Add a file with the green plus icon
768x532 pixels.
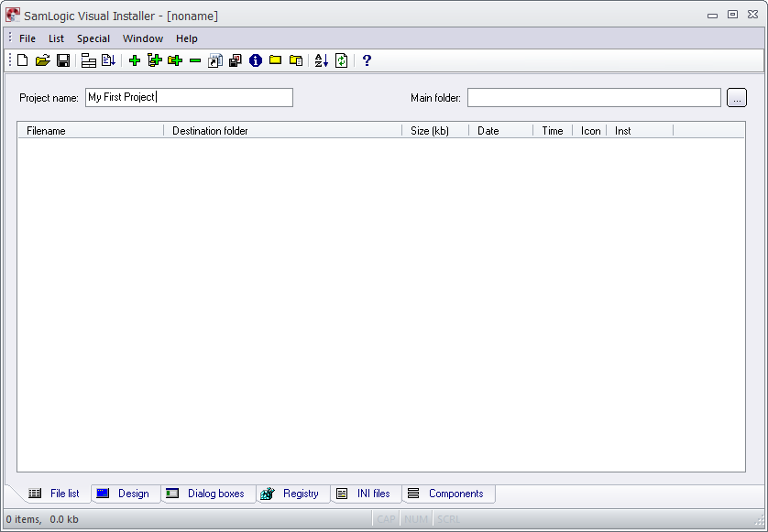(134, 60)
